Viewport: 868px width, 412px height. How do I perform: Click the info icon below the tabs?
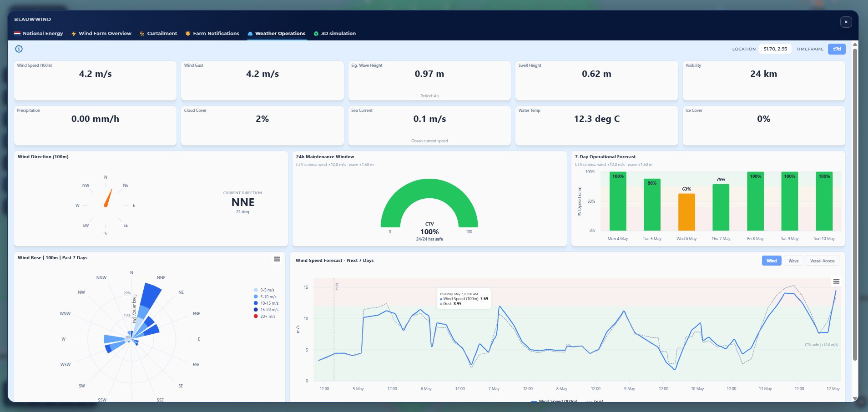19,49
